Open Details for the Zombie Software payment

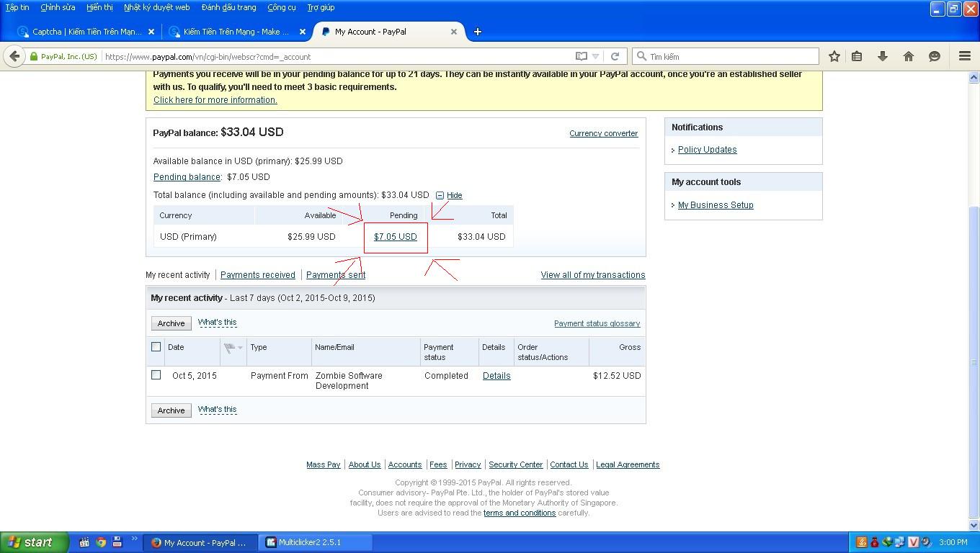pos(496,376)
